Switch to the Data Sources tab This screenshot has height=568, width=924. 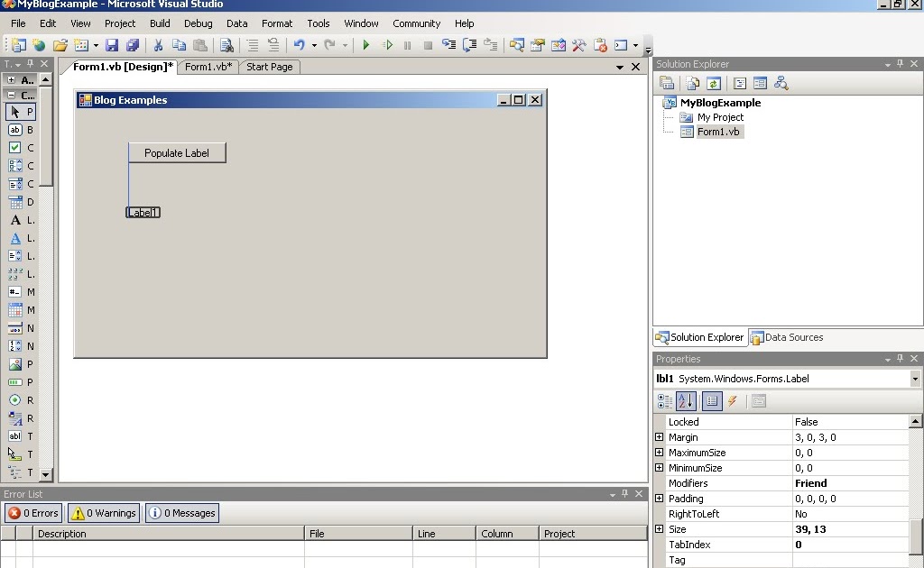coord(787,337)
